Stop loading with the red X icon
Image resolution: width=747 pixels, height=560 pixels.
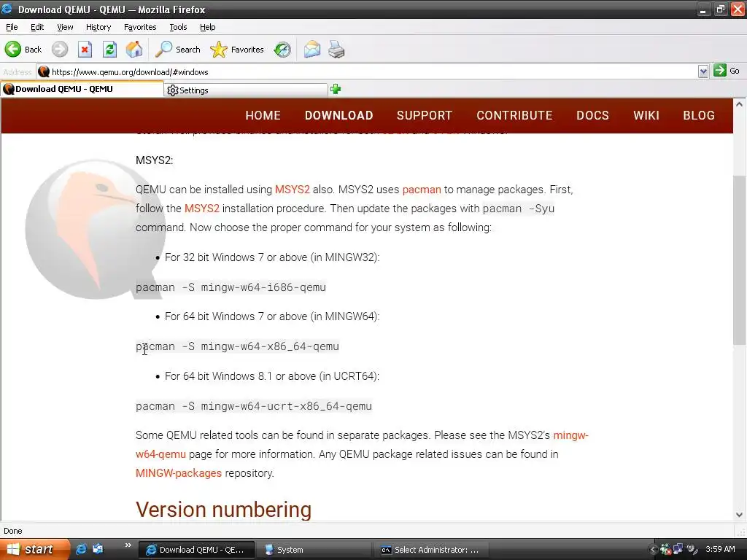pos(85,50)
